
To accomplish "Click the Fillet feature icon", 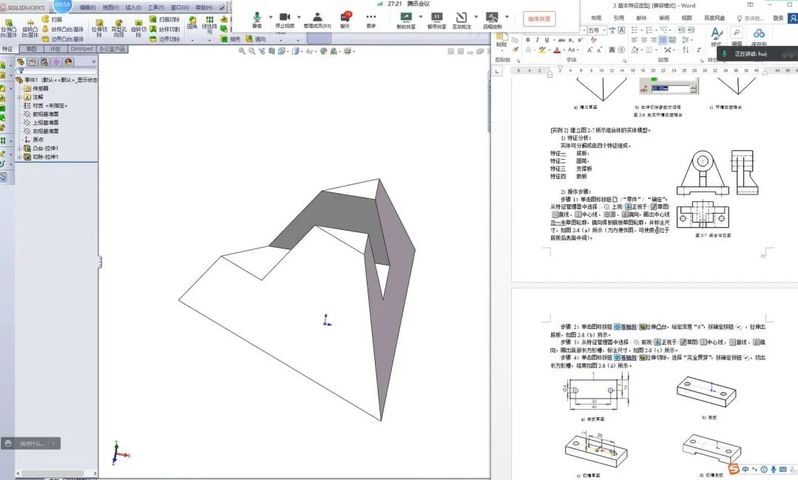I will pos(192,24).
